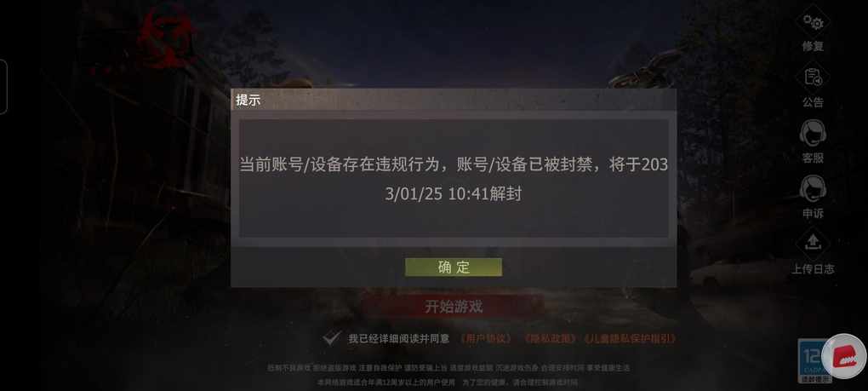Open the 修复 repair gear icon
Image resolution: width=868 pixels, height=391 pixels.
813,22
